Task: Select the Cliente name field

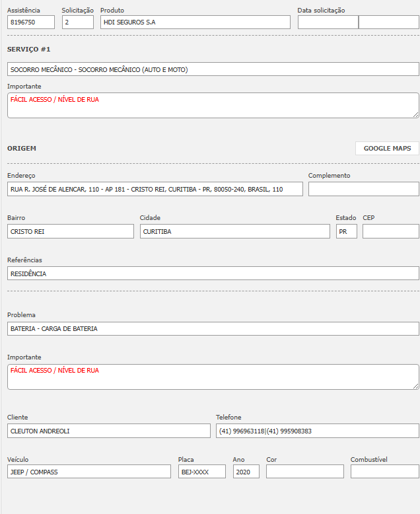Action: [x=108, y=431]
